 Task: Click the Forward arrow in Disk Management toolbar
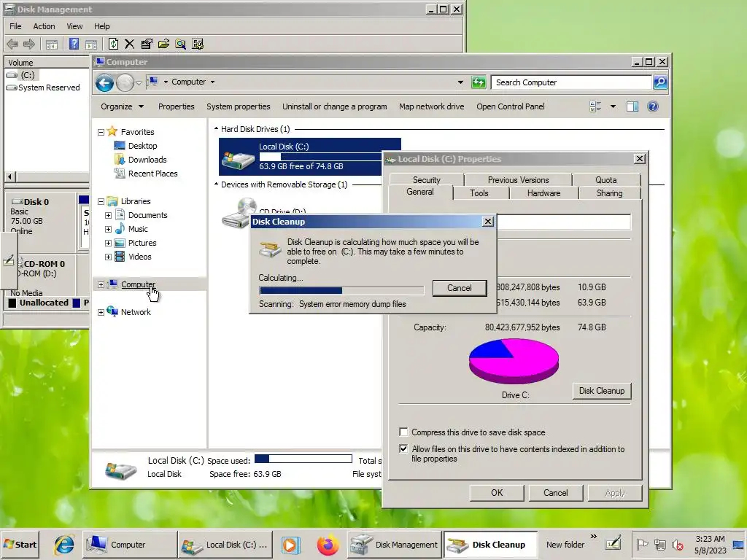[x=29, y=44]
